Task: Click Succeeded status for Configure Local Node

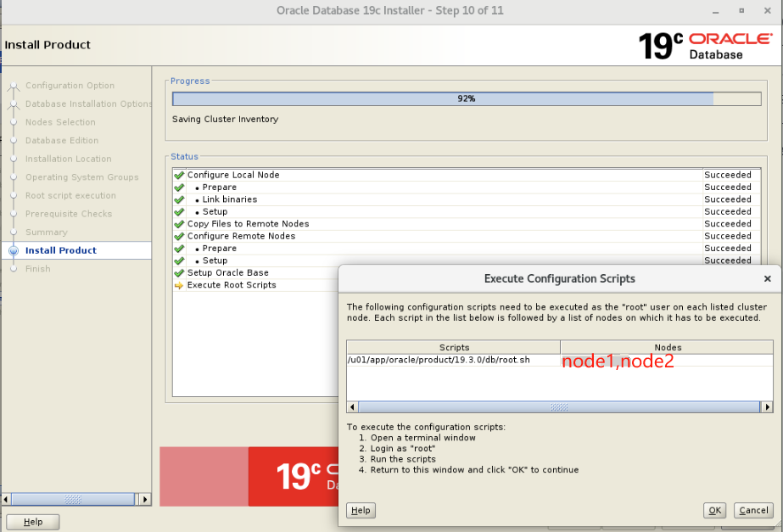Action: (x=728, y=175)
